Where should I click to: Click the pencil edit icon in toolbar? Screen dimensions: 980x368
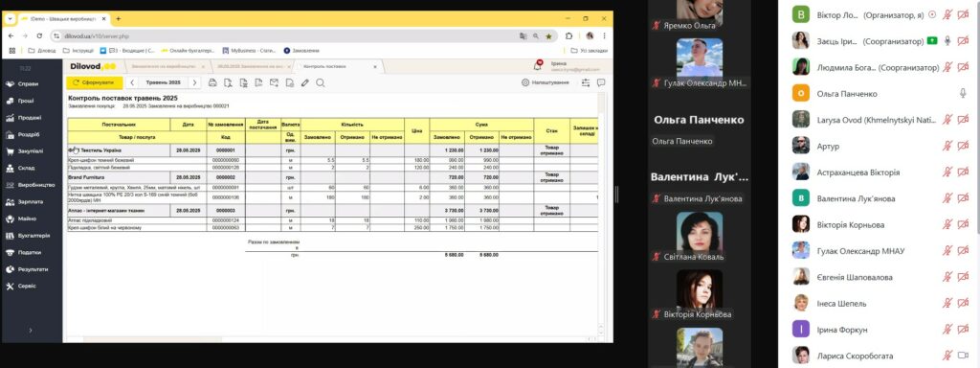pyautogui.click(x=305, y=82)
